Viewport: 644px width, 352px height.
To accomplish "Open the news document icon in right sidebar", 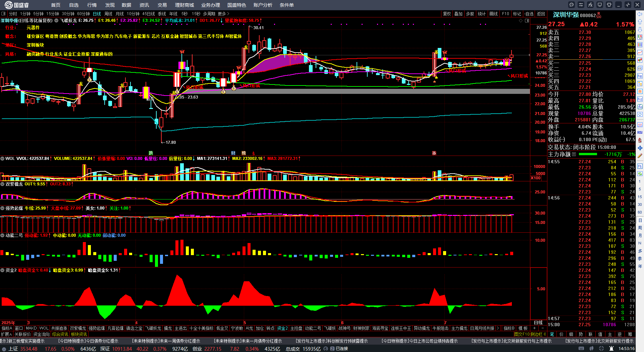I will [x=640, y=68].
